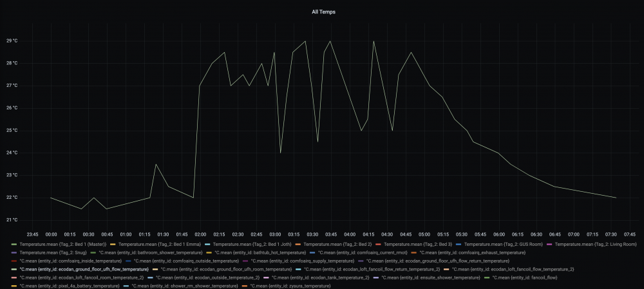
Task: Select the comfoairq_current_rmot legend label
Action: pyautogui.click(x=363, y=252)
